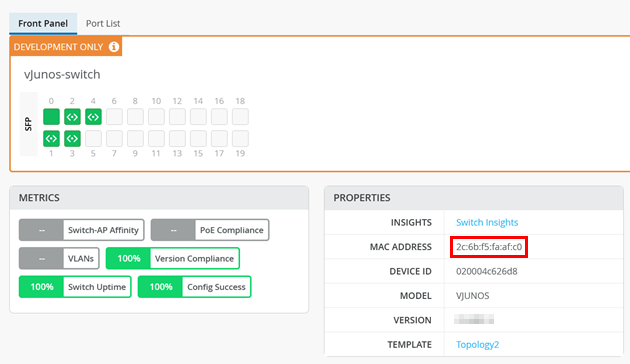The width and height of the screenshot is (630, 364).
Task: Select empty SFP port 7
Action: click(114, 139)
